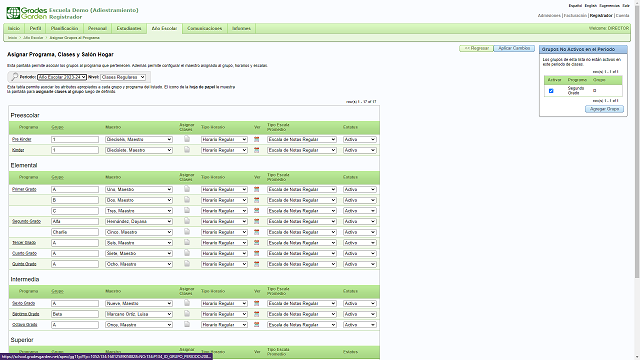This screenshot has height=360, width=640.
Task: Open the Cuenta link
Action: pos(622,16)
